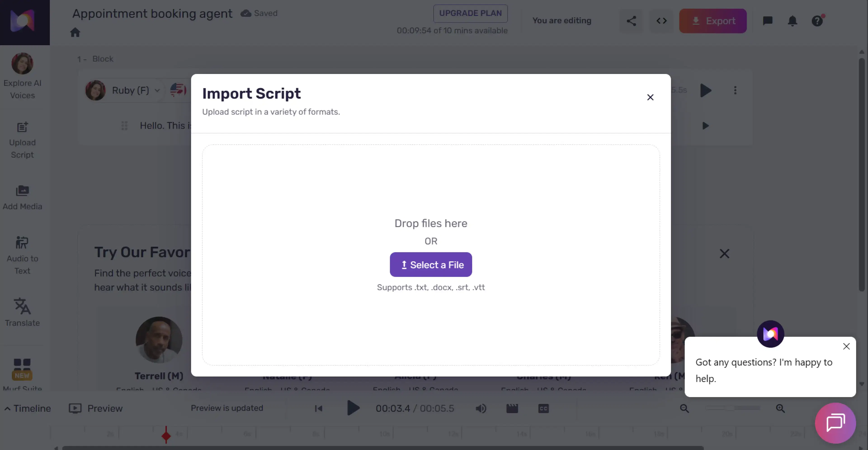This screenshot has width=868, height=450.
Task: Select Terrell (M) voice avatar
Action: point(159,340)
